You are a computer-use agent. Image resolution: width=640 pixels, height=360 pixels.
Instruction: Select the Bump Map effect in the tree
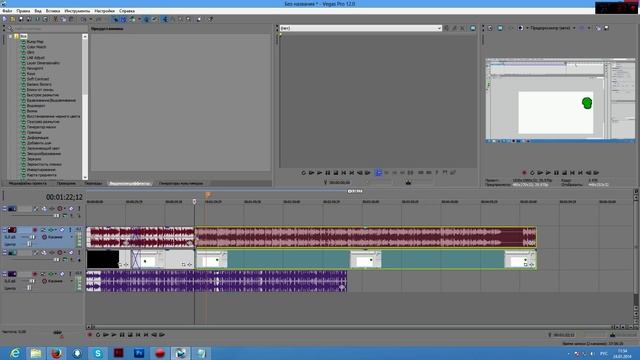[x=35, y=42]
